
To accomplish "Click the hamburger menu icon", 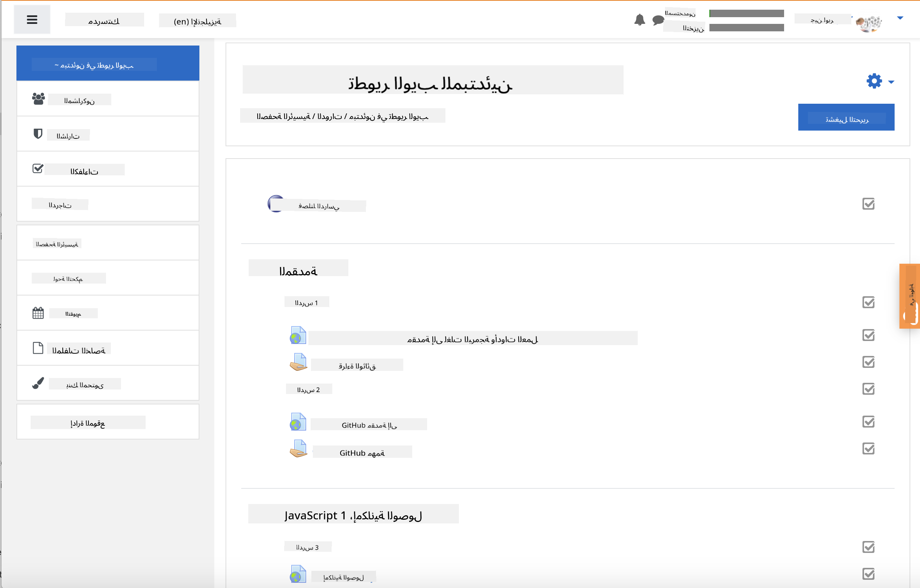I will pyautogui.click(x=32, y=19).
